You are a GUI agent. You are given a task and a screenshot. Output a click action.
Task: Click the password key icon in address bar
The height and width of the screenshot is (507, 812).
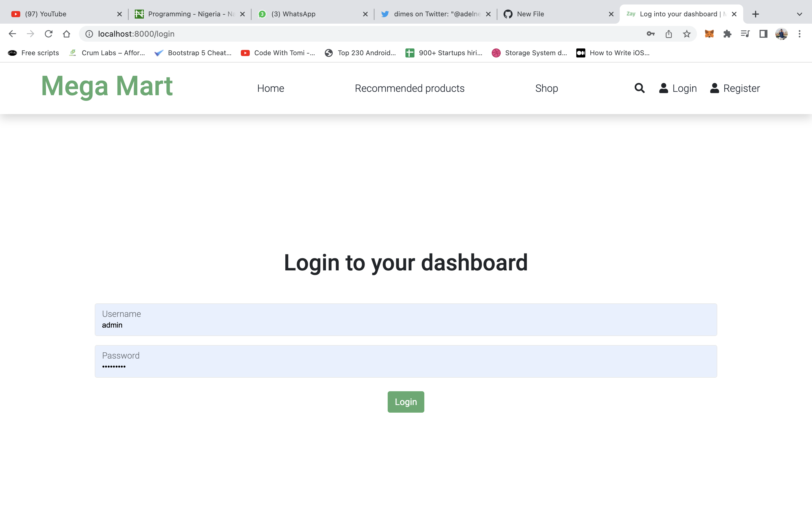point(650,34)
